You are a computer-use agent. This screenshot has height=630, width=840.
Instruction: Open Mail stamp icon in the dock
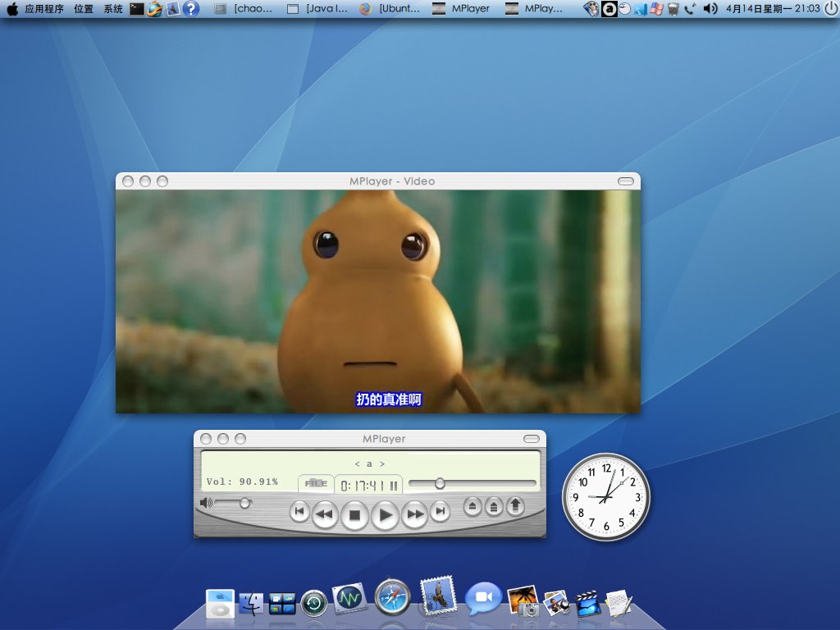click(438, 594)
